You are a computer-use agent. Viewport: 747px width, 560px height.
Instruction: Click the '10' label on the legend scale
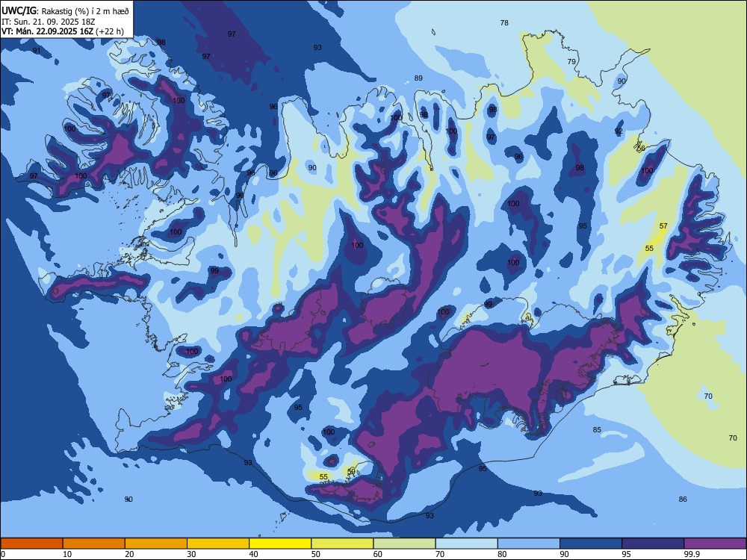click(67, 554)
